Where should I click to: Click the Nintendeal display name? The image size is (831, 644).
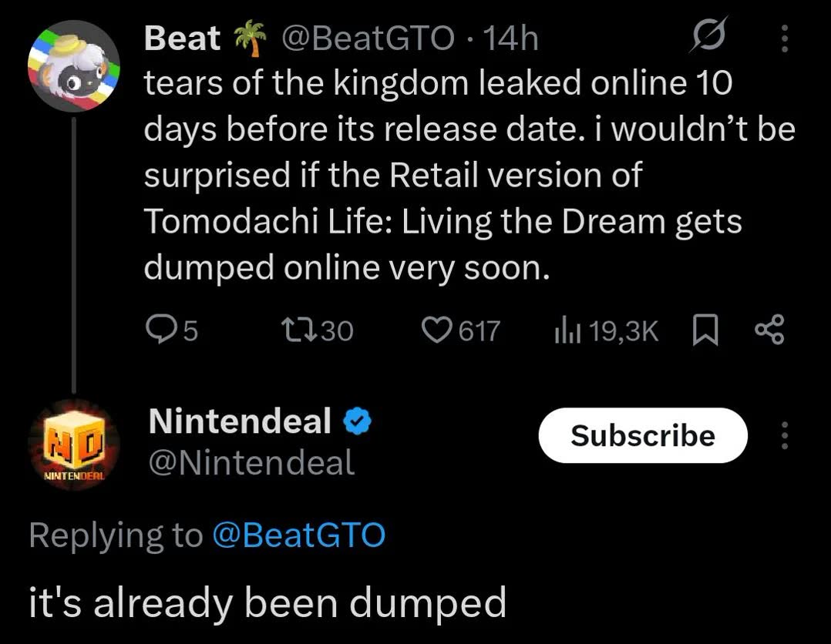(240, 421)
